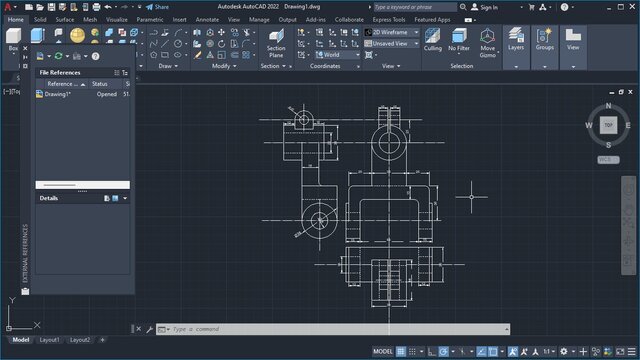Screen dimensions: 640x360
Task: Open the Autodesk App Store cart
Action: click(x=531, y=7)
